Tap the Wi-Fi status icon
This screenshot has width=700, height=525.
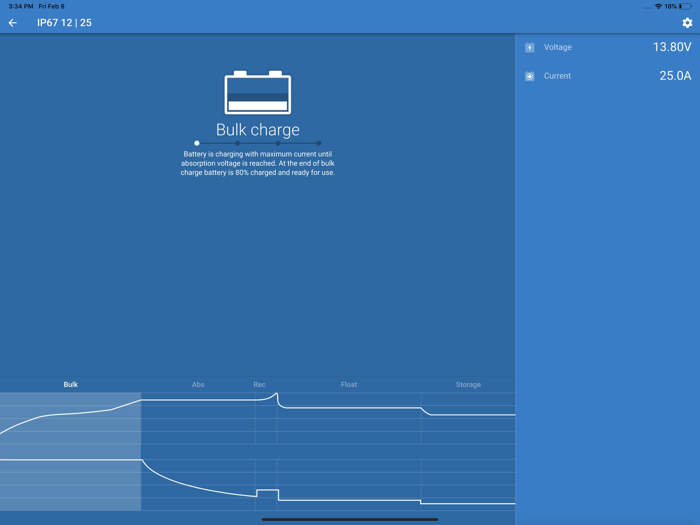(658, 6)
